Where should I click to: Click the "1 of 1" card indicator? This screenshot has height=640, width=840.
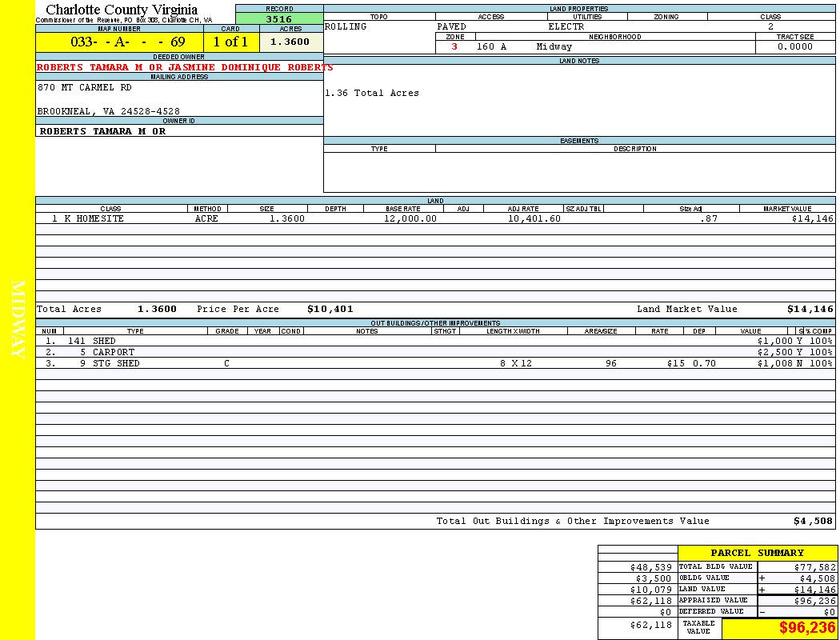point(230,42)
